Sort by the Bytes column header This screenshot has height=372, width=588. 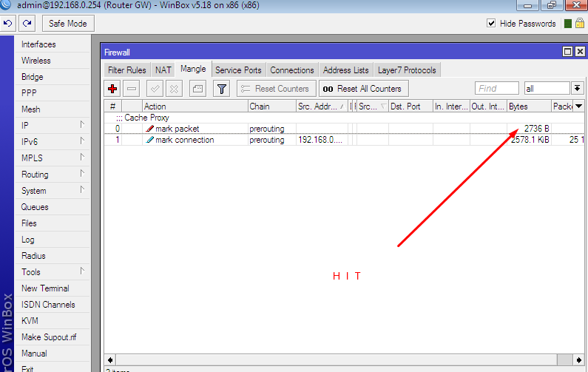point(529,106)
